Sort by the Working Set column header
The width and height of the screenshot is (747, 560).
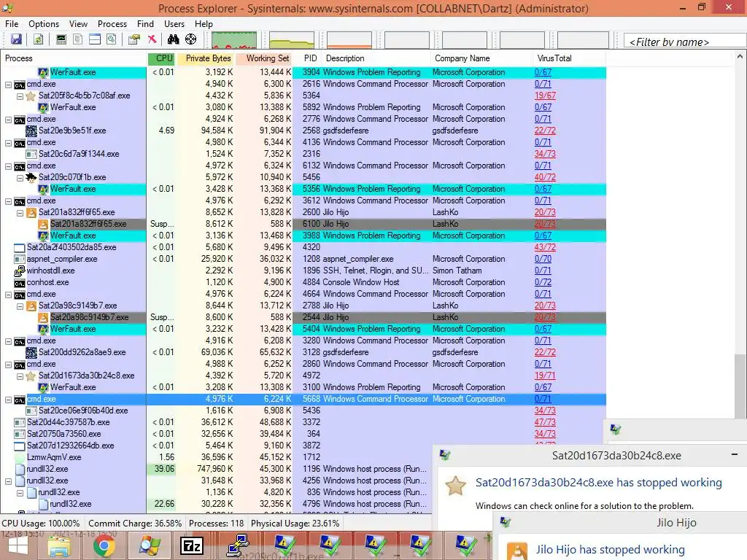pyautogui.click(x=263, y=58)
